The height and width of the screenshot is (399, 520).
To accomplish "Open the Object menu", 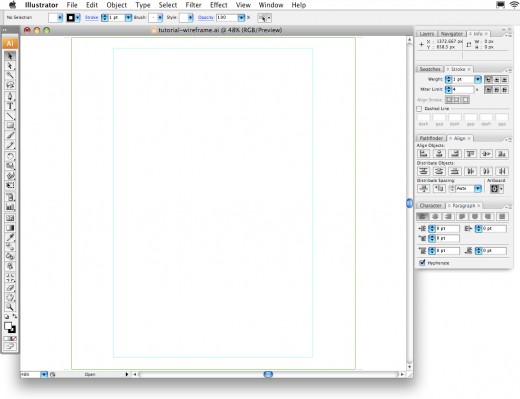I will pos(117,5).
